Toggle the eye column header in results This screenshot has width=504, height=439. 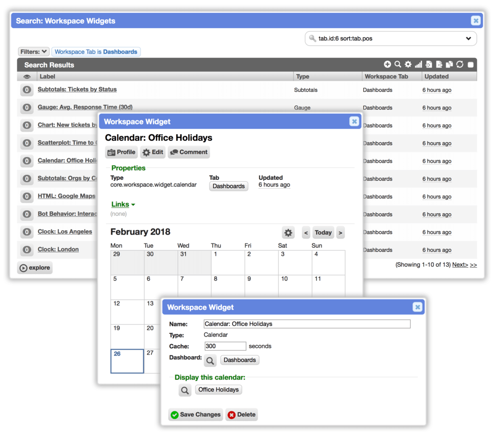point(27,77)
